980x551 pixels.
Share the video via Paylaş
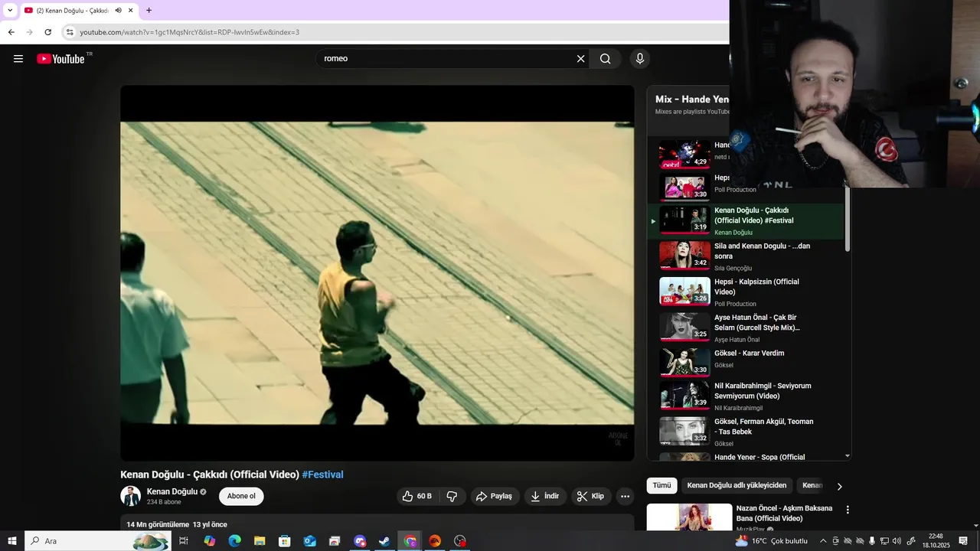pyautogui.click(x=495, y=496)
